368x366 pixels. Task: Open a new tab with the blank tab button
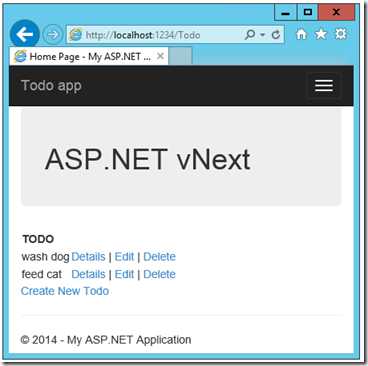point(180,56)
